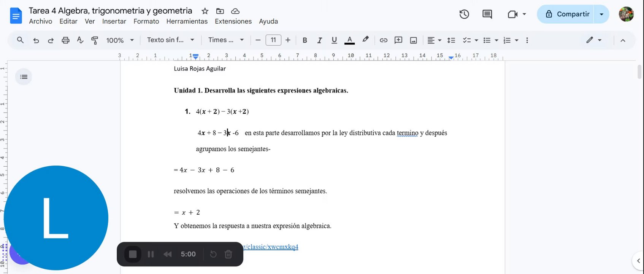Activate paint format tool

coord(95,40)
